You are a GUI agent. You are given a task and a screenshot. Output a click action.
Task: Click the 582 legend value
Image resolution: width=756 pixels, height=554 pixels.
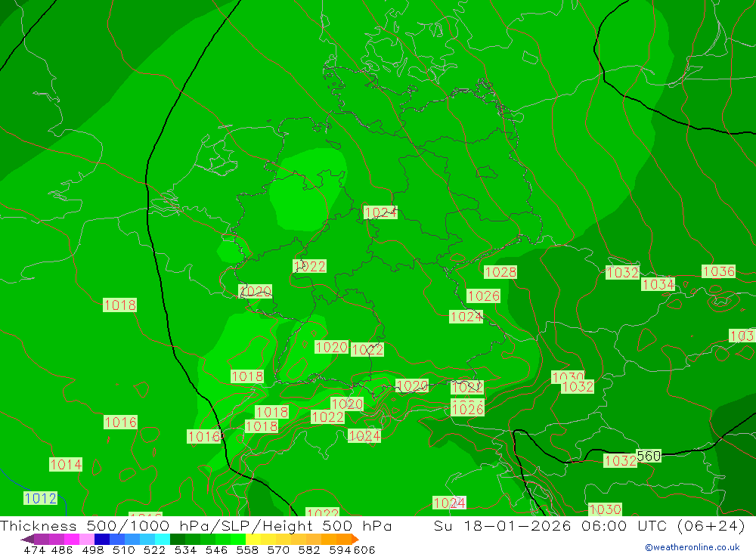point(308,549)
